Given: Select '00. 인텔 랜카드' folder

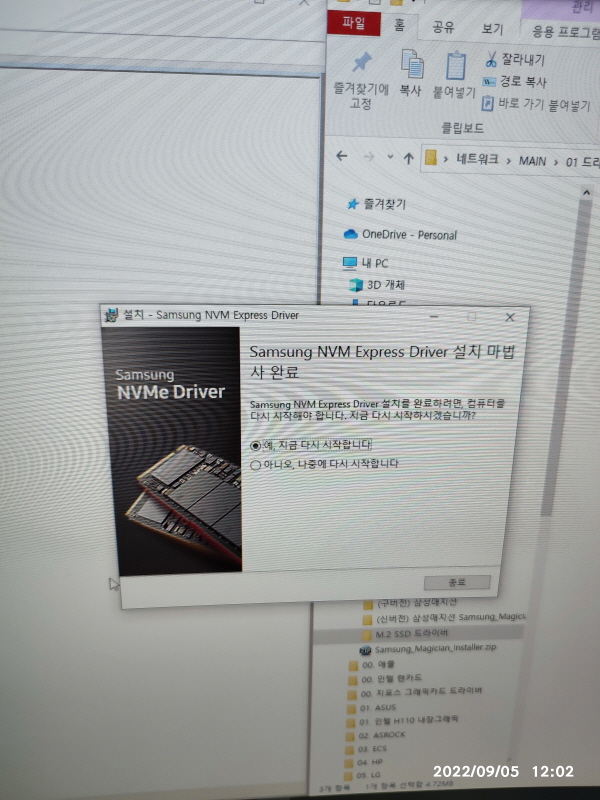Looking at the screenshot, I should point(385,679).
